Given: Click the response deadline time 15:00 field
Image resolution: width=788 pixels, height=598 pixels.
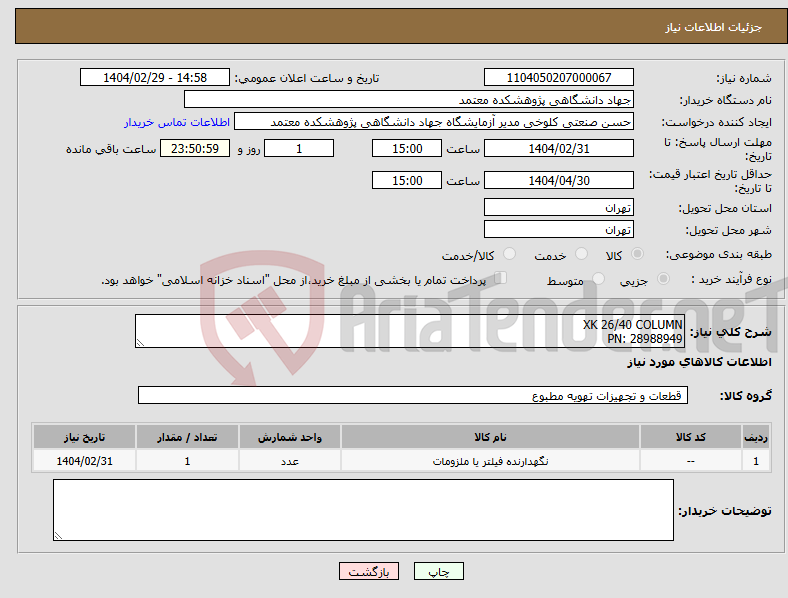Looking at the screenshot, I should click(407, 148).
